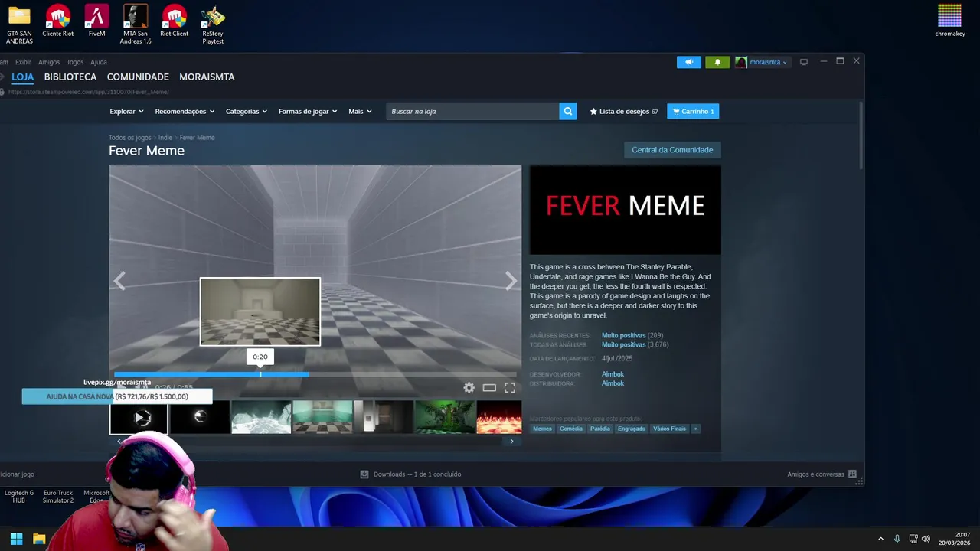This screenshot has width=980, height=551.
Task: Open Lista de desejos wishlist
Action: point(623,112)
